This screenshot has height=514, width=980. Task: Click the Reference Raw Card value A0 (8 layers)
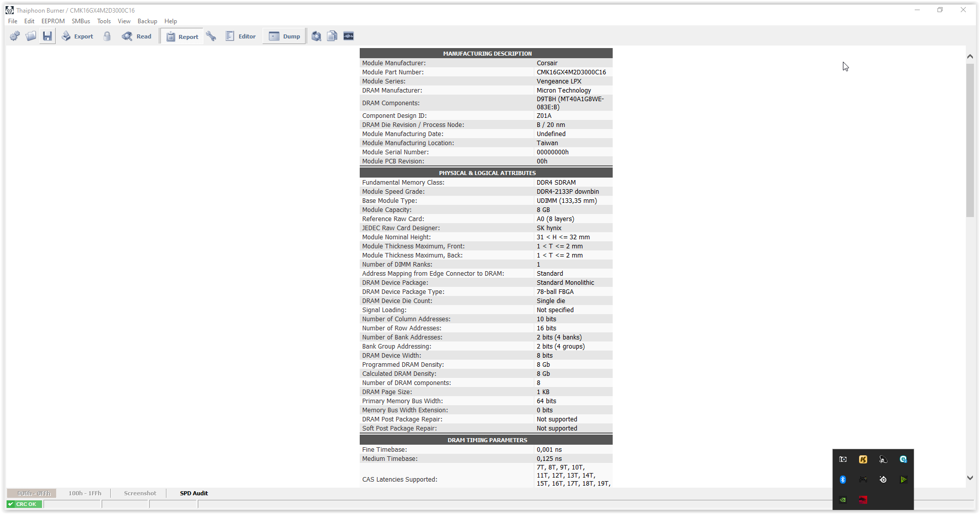tap(556, 219)
